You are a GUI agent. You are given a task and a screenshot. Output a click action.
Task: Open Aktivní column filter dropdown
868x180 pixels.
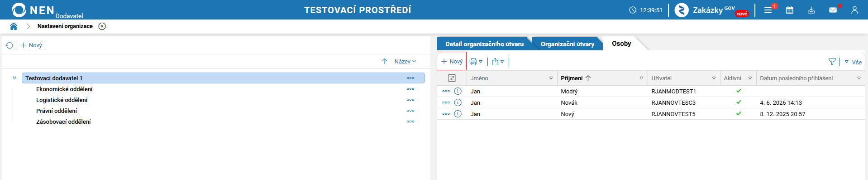750,78
